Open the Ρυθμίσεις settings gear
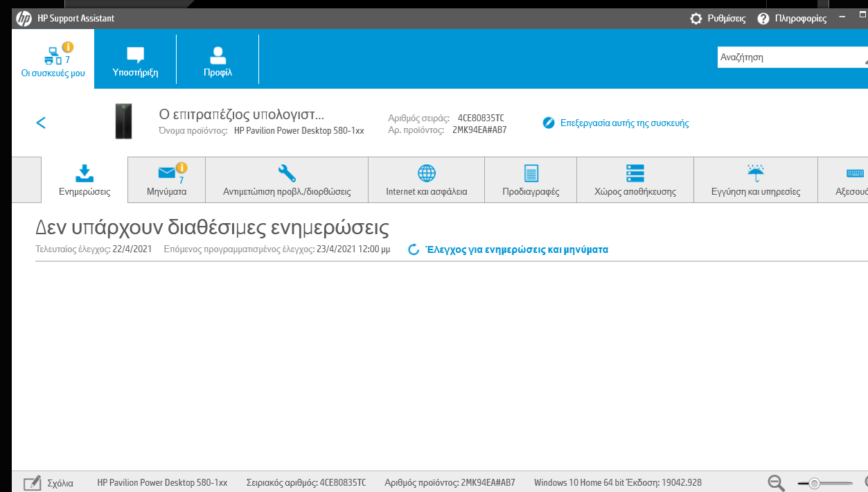The height and width of the screenshot is (492, 868). (696, 19)
